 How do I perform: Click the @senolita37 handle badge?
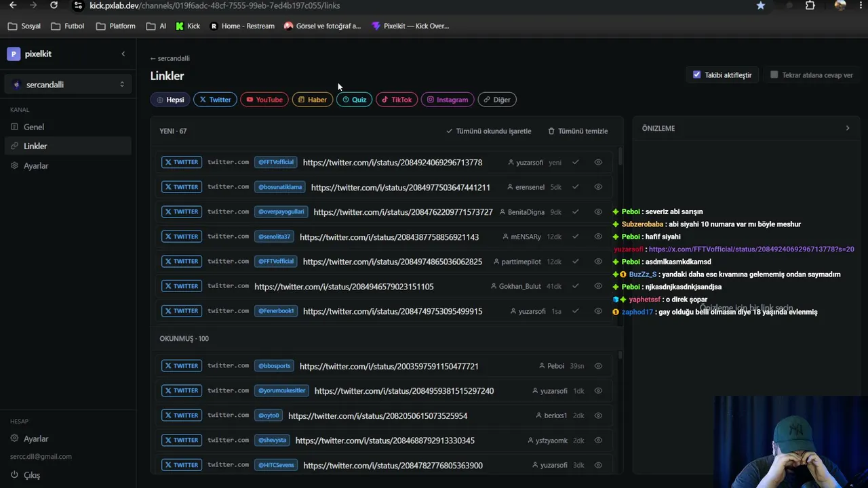click(x=274, y=237)
